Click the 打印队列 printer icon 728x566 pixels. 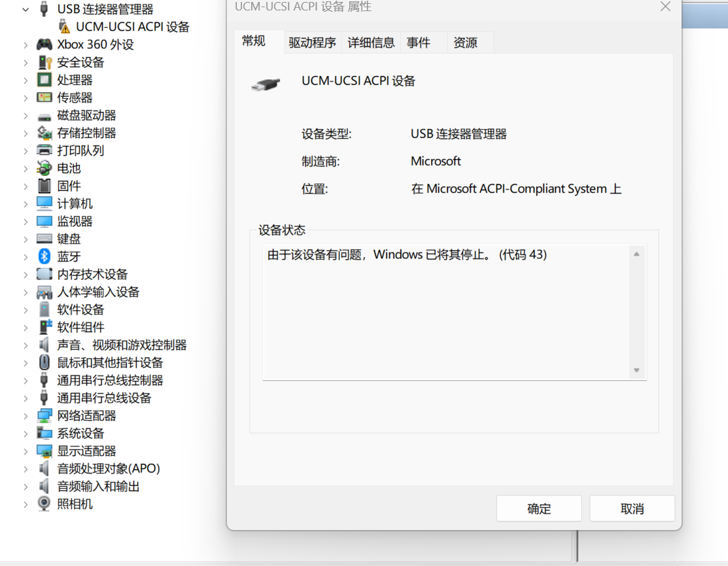click(44, 150)
